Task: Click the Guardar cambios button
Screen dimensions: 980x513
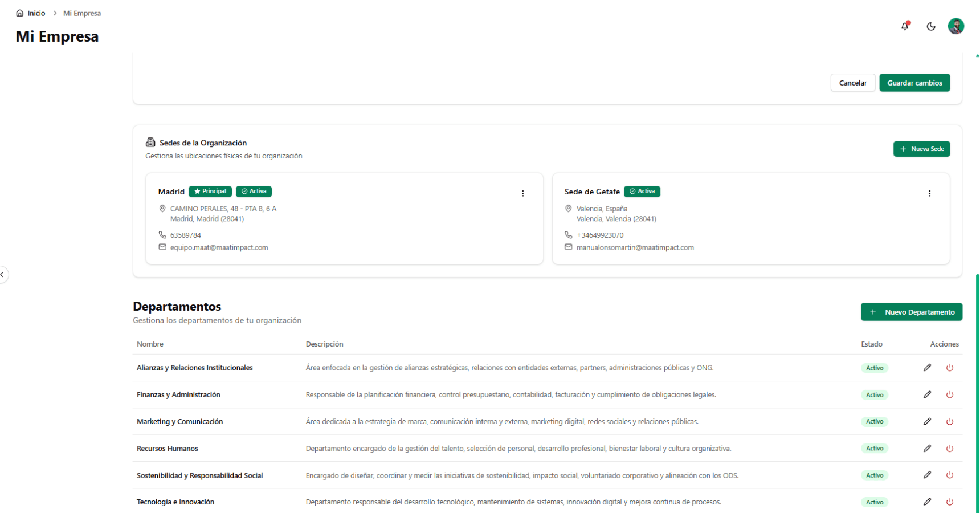Action: 914,82
